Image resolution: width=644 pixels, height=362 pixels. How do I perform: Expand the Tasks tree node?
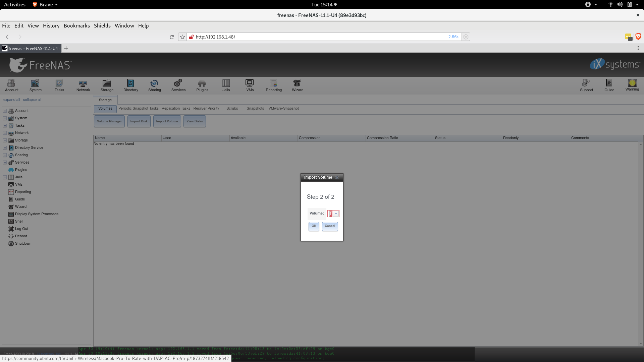tap(5, 125)
